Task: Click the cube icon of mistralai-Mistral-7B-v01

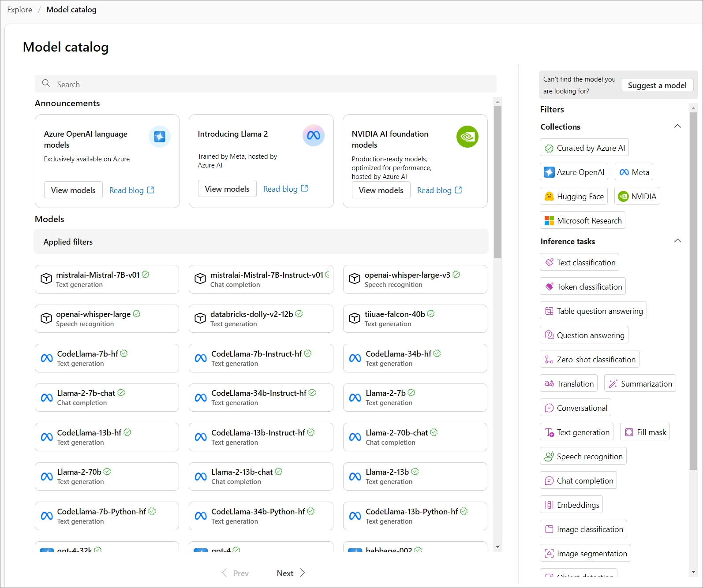Action: point(46,279)
